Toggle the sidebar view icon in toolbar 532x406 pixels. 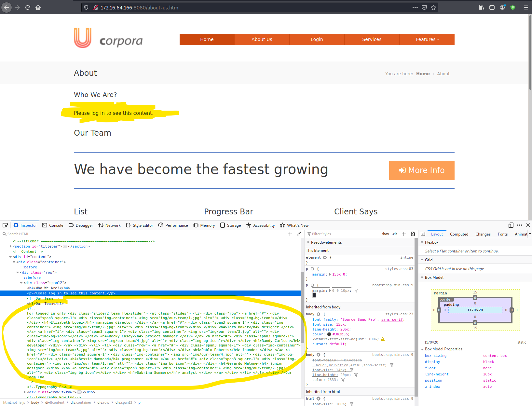[492, 7]
